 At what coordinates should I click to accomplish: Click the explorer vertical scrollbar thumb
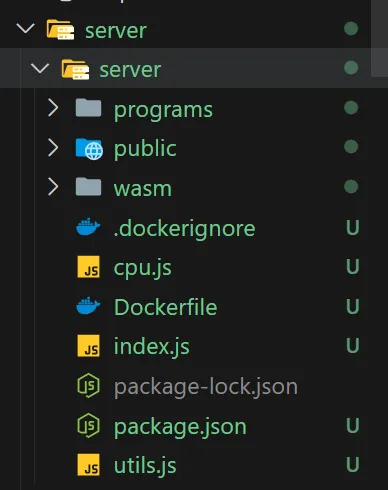pos(379,38)
